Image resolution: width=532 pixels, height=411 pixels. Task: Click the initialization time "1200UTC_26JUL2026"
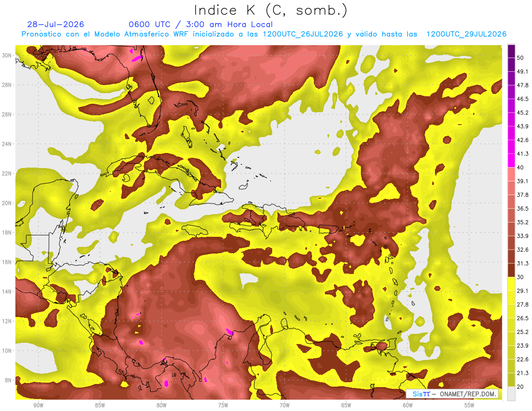[x=303, y=34]
